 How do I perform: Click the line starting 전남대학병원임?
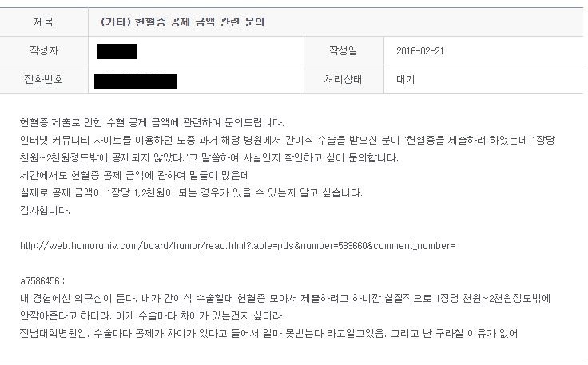(x=268, y=333)
